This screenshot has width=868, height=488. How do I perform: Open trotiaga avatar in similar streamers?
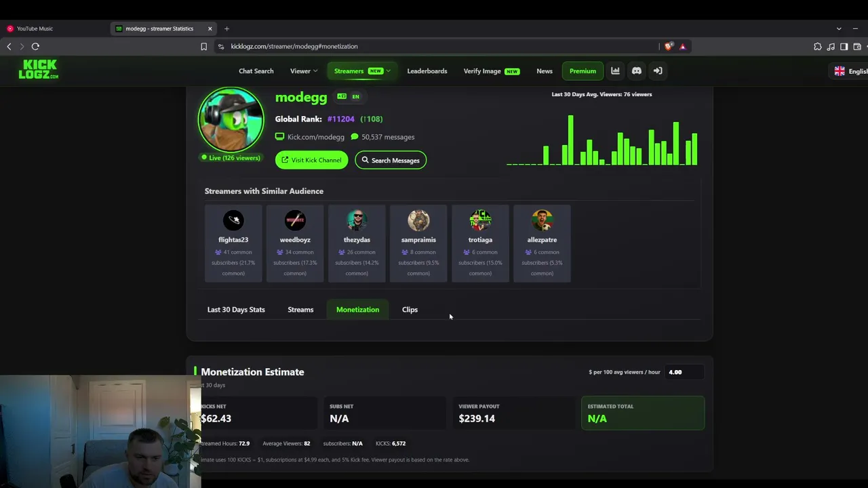(x=480, y=220)
